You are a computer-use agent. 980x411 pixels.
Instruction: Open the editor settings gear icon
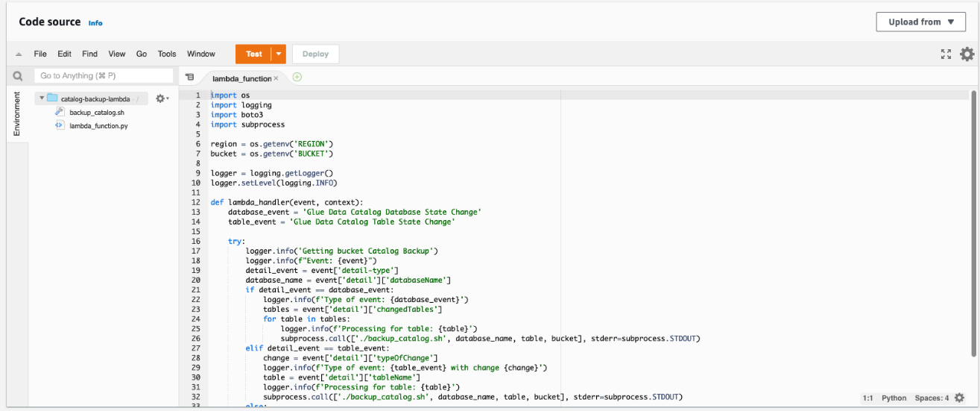click(x=967, y=54)
